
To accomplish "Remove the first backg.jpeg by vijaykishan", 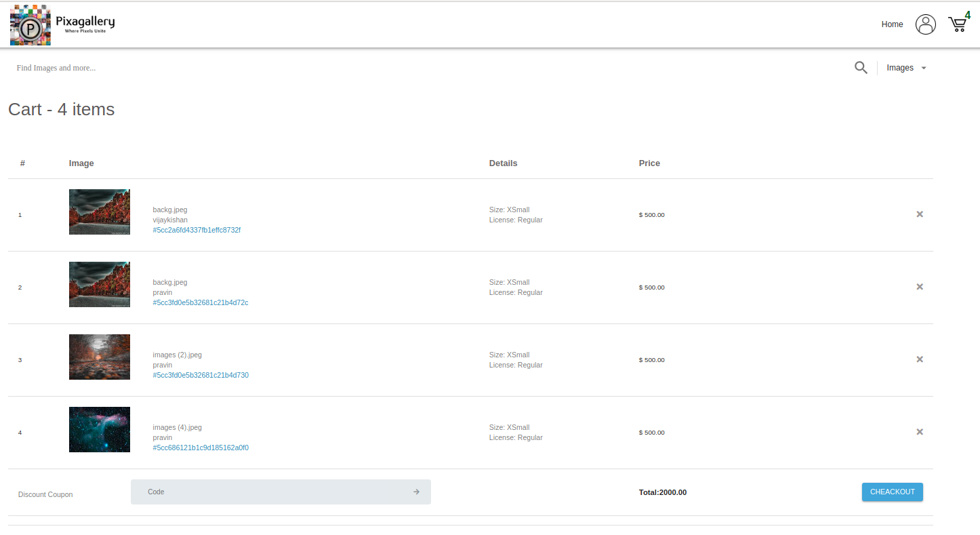I will click(x=920, y=214).
